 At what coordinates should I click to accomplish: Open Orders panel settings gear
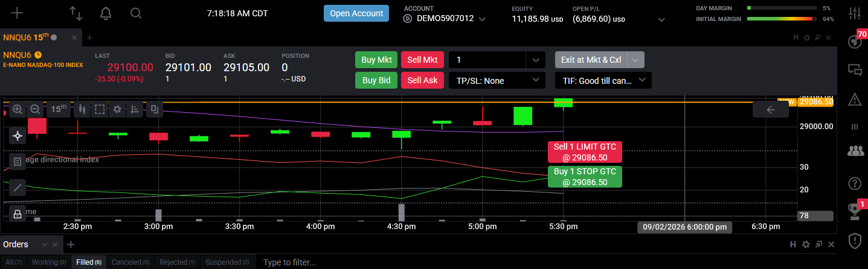tap(806, 244)
